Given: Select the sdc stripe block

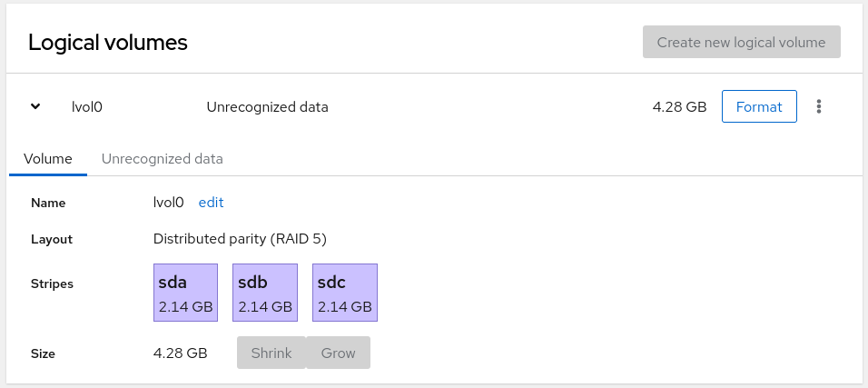Looking at the screenshot, I should click(344, 293).
